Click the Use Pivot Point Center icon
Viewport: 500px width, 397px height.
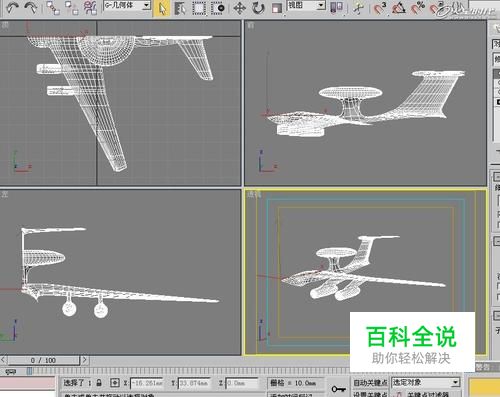click(336, 8)
